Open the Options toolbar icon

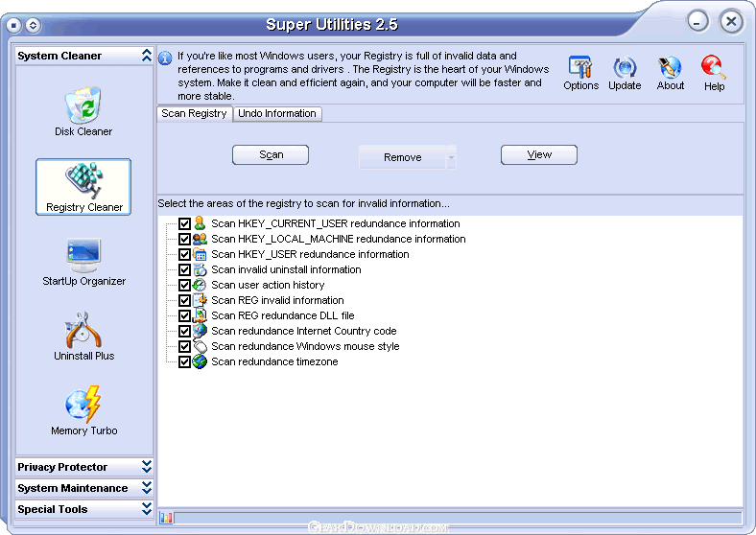click(x=581, y=73)
